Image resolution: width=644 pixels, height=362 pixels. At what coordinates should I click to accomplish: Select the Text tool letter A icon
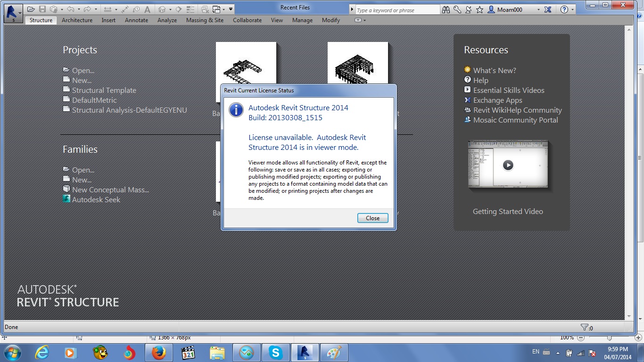[147, 9]
